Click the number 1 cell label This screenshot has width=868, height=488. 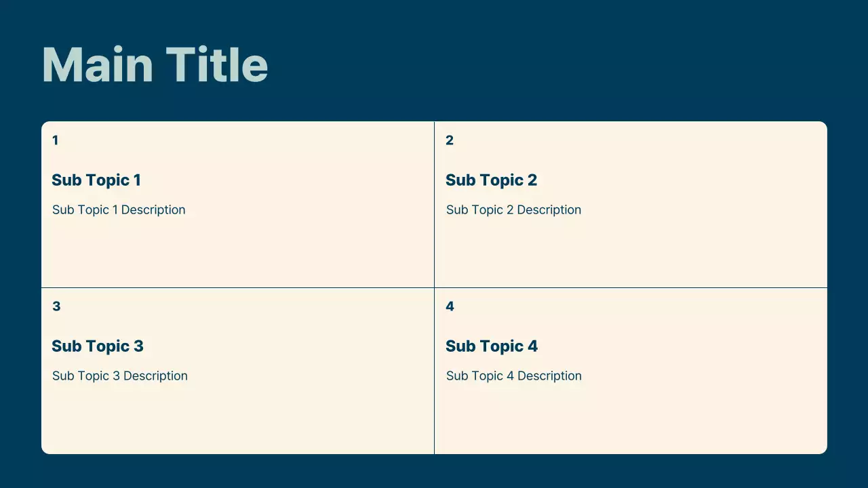55,140
